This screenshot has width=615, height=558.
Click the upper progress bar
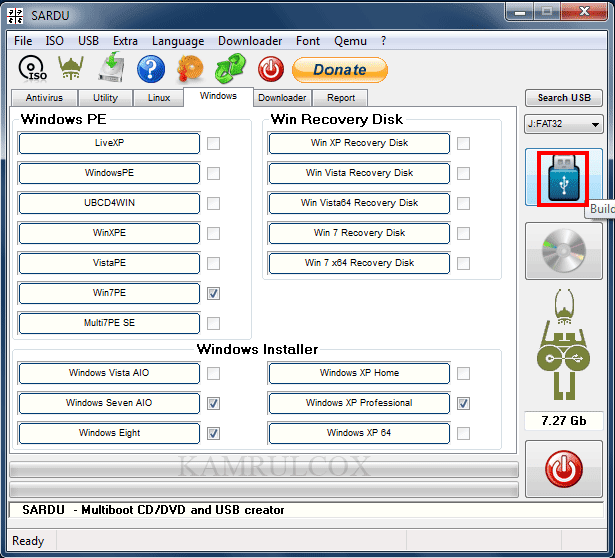[264, 470]
